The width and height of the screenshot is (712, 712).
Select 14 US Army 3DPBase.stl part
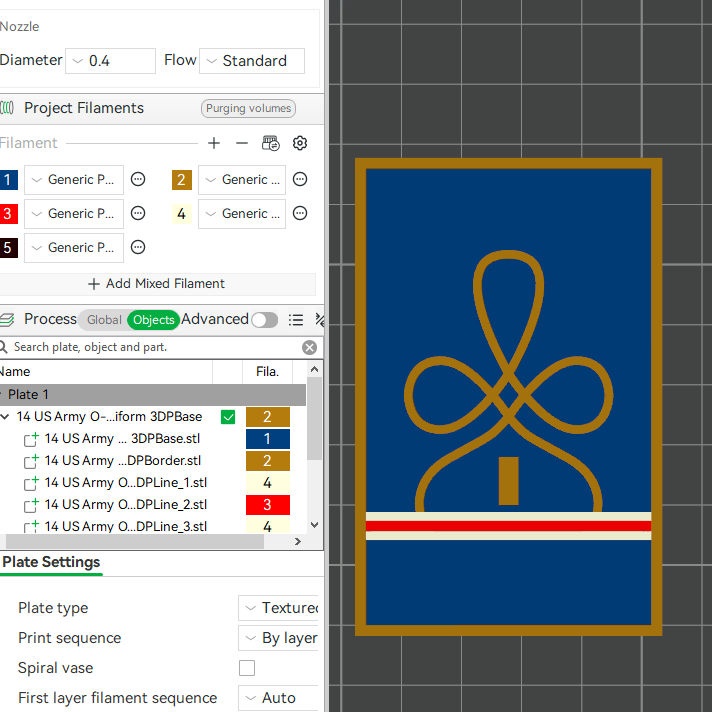pos(122,439)
